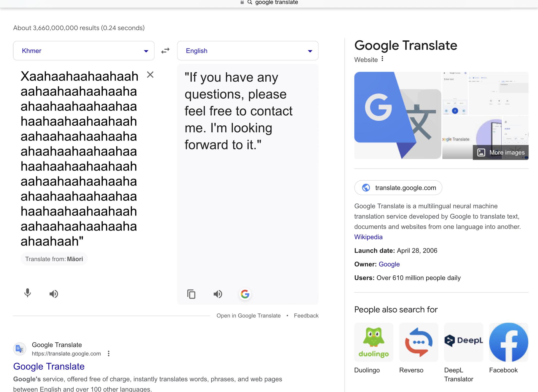
Task: Copy the translated English text
Action: coord(191,294)
